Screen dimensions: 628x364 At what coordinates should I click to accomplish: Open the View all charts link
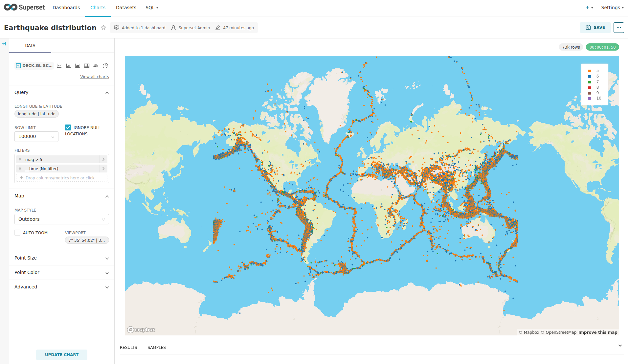click(95, 77)
